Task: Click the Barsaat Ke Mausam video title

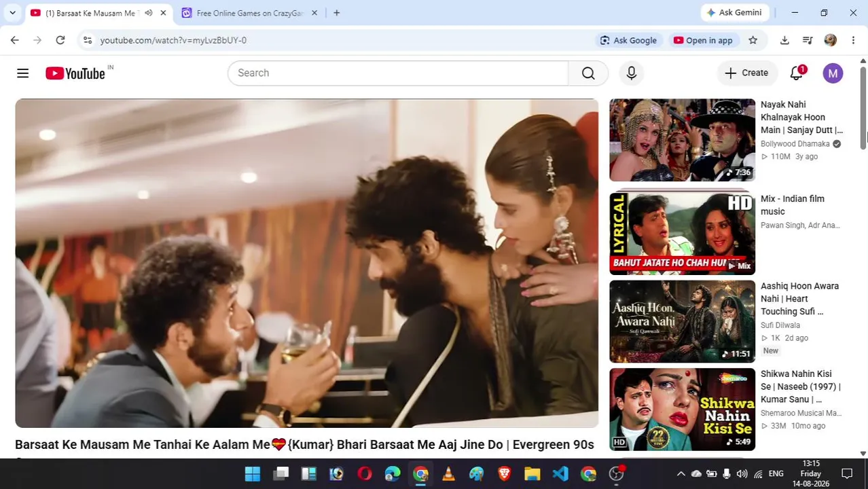Action: (x=304, y=445)
